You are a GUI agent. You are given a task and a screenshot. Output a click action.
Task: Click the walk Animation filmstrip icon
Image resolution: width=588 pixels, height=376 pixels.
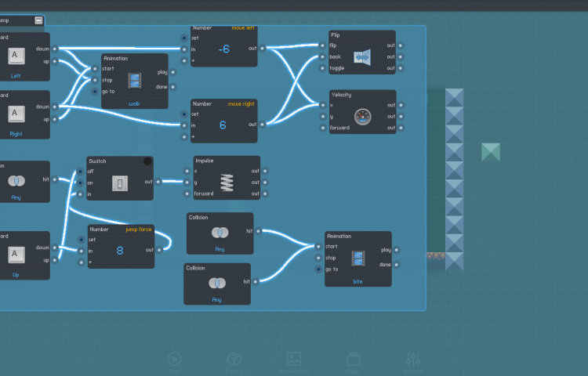[x=135, y=81]
